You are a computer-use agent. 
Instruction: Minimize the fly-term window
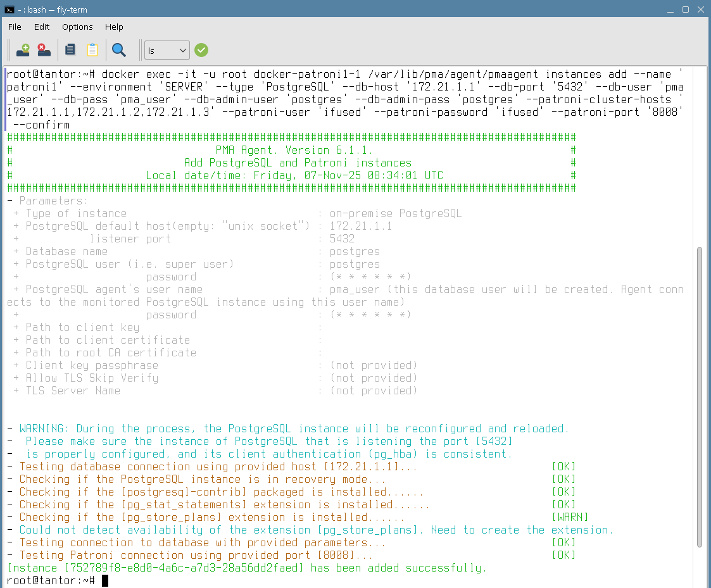[x=671, y=9]
